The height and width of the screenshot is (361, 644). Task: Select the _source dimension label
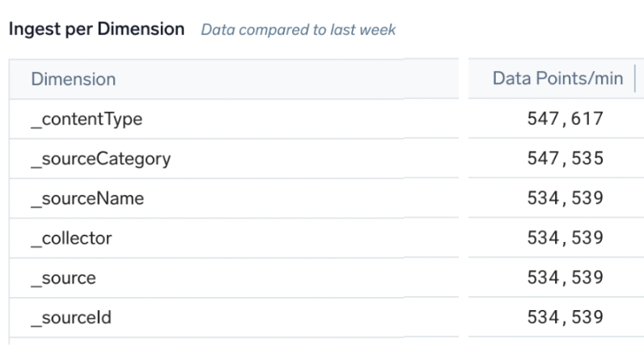click(63, 278)
